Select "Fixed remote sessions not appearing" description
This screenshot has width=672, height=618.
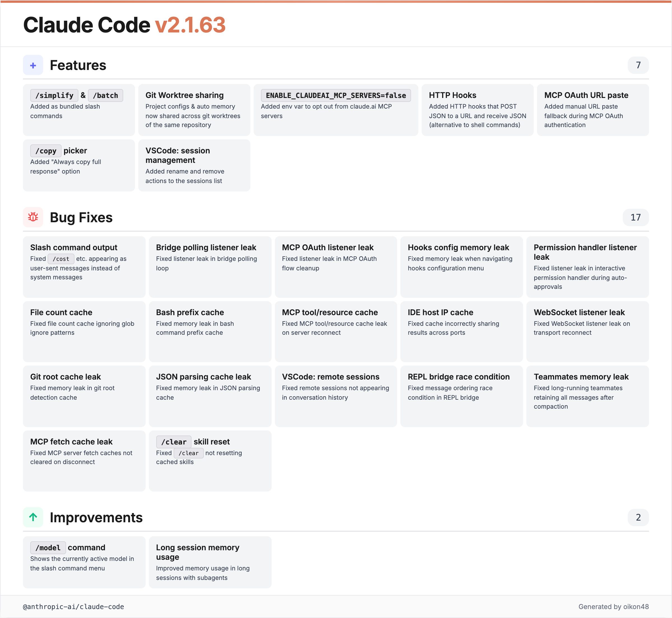click(x=335, y=393)
